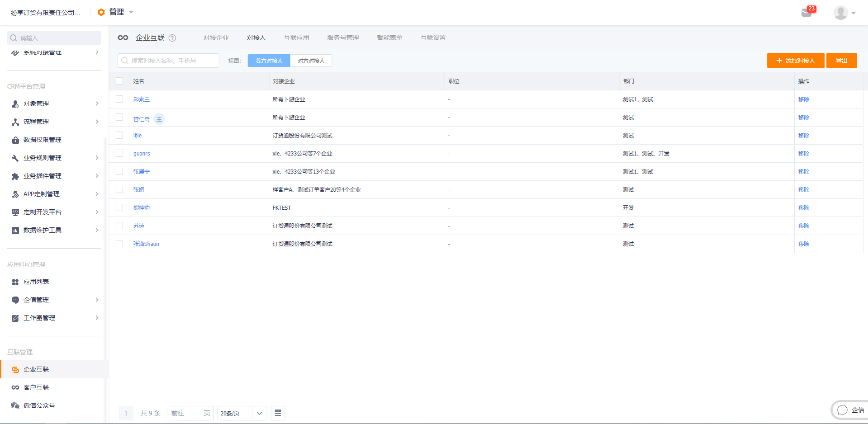Switch to the 互联设置 tab
Screen dimensions: 868x424
(x=433, y=38)
